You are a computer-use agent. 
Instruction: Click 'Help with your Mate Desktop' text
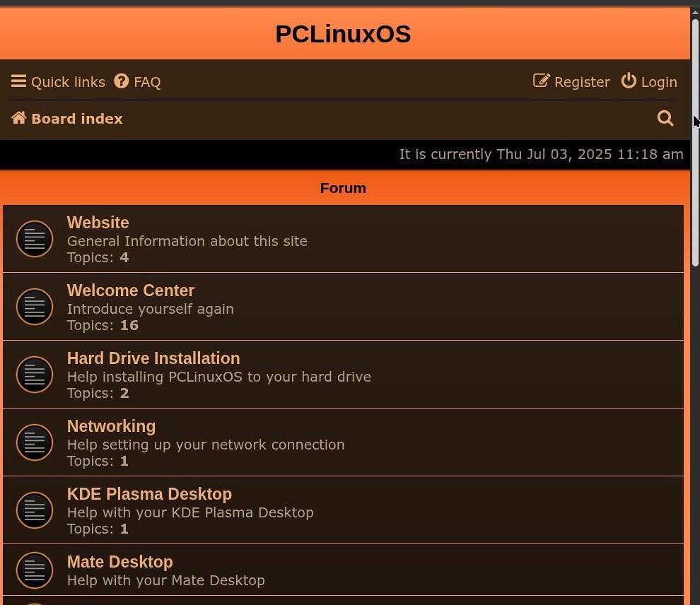[x=165, y=580]
